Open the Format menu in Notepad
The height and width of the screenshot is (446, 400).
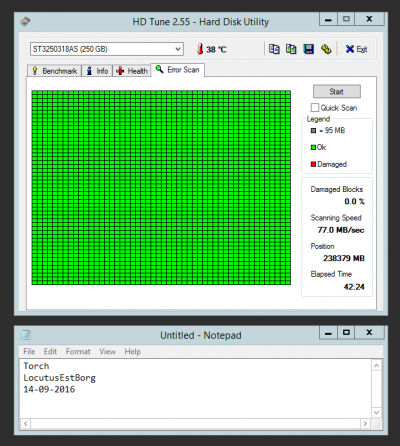click(78, 351)
